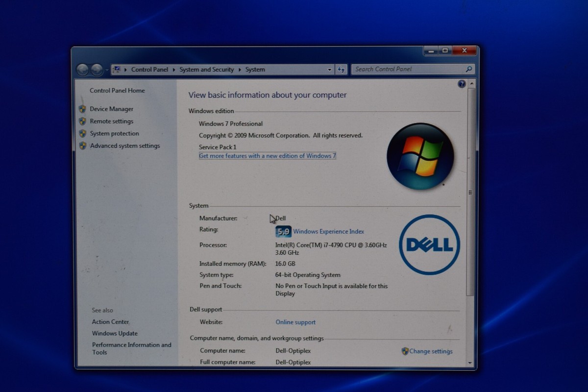Viewport: 588px width, 392px height.
Task: Click the Windows 7 Professional text
Action: [x=231, y=124]
